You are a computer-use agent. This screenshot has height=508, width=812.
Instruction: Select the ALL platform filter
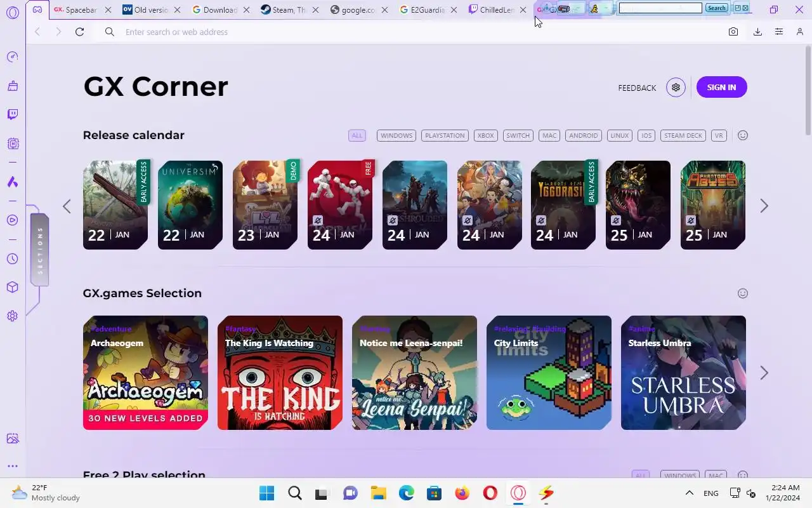click(357, 135)
